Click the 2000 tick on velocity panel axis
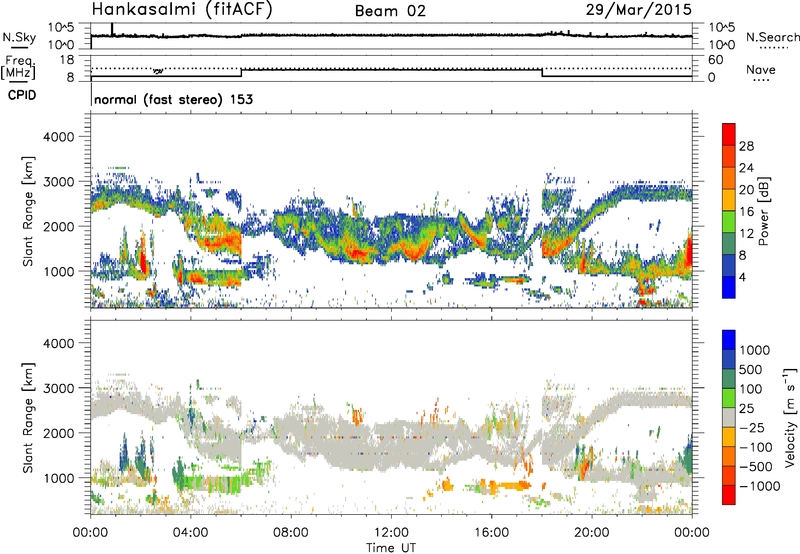Viewport: 800px width, 554px height. click(58, 433)
